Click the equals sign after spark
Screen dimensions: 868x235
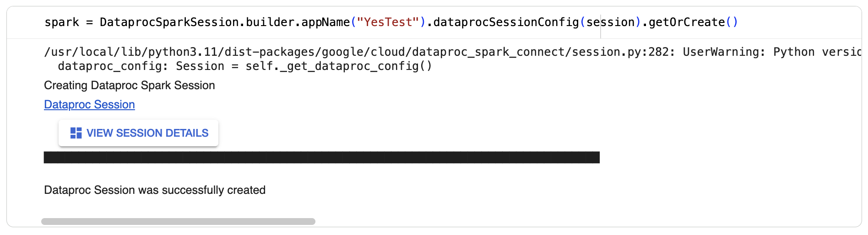[89, 22]
